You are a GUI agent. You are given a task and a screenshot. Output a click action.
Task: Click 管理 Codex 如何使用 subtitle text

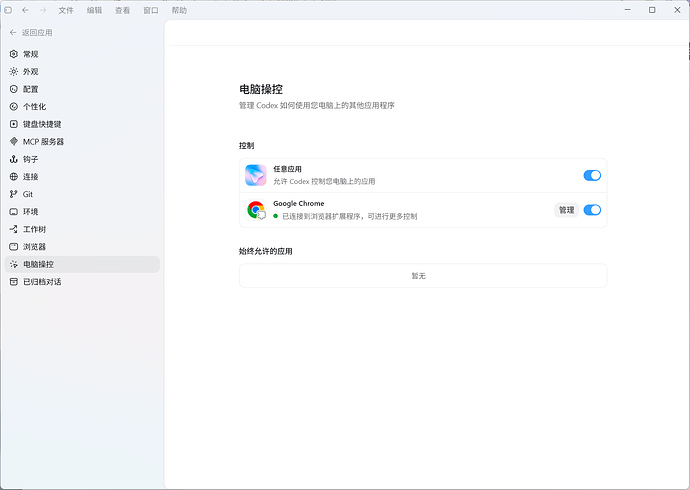point(317,106)
